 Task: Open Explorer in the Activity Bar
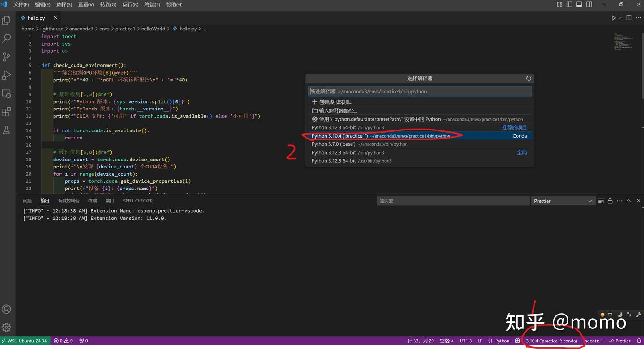tap(7, 20)
